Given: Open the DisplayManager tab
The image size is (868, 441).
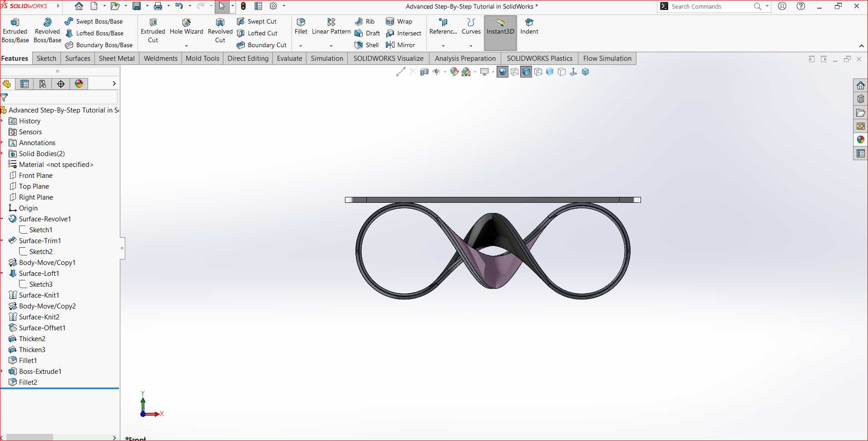Looking at the screenshot, I should [x=79, y=84].
